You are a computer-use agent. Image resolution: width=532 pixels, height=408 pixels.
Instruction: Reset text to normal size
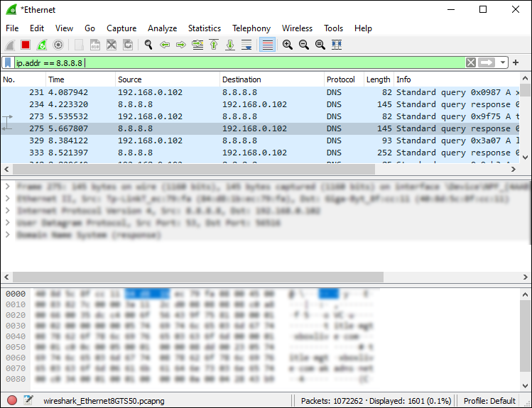320,45
